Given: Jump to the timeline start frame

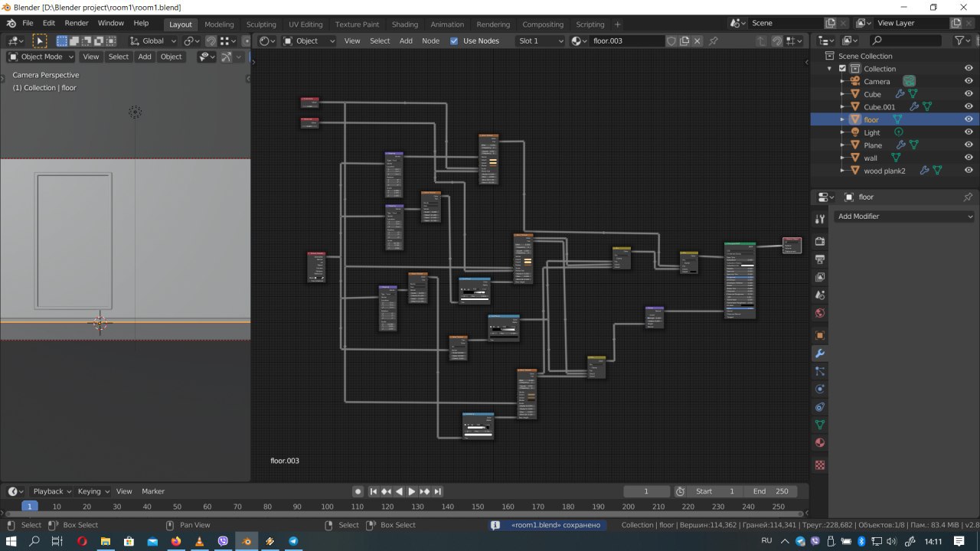Looking at the screenshot, I should tap(374, 491).
